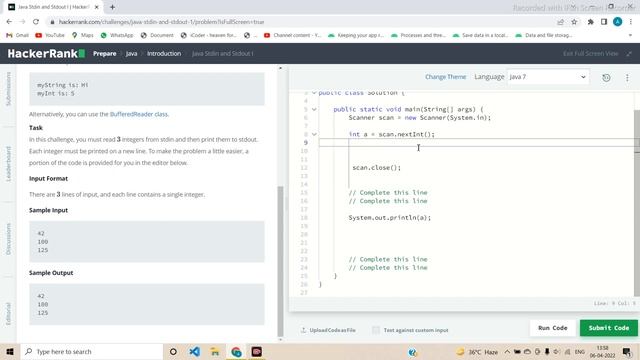Go to Introduction in the breadcrumb
This screenshot has height=360, width=640.
point(164,53)
